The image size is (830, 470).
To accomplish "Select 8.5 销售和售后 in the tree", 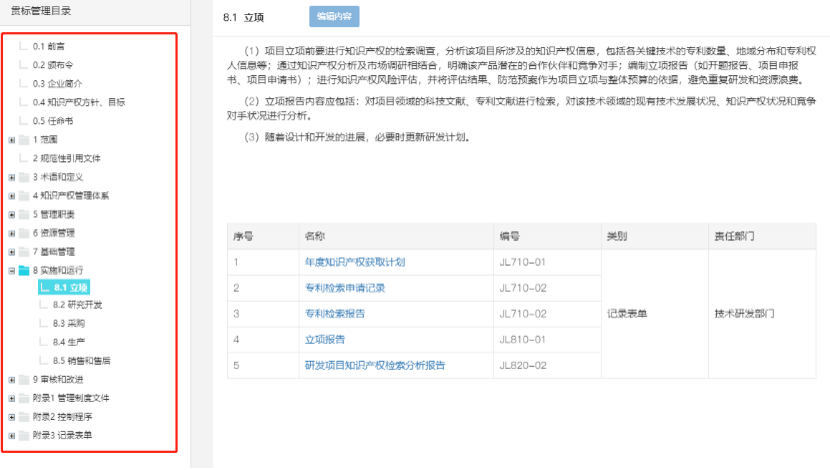I will pyautogui.click(x=81, y=360).
